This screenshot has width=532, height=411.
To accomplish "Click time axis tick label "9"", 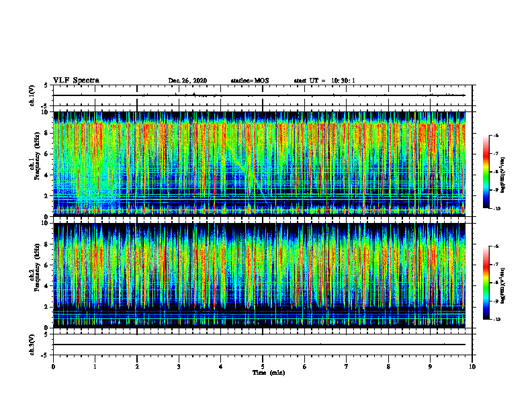I will tap(430, 367).
